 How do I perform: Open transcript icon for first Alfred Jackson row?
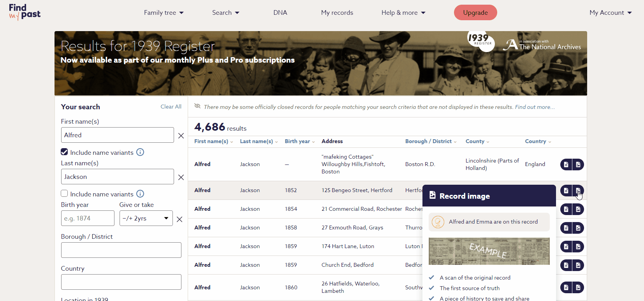[x=566, y=164]
